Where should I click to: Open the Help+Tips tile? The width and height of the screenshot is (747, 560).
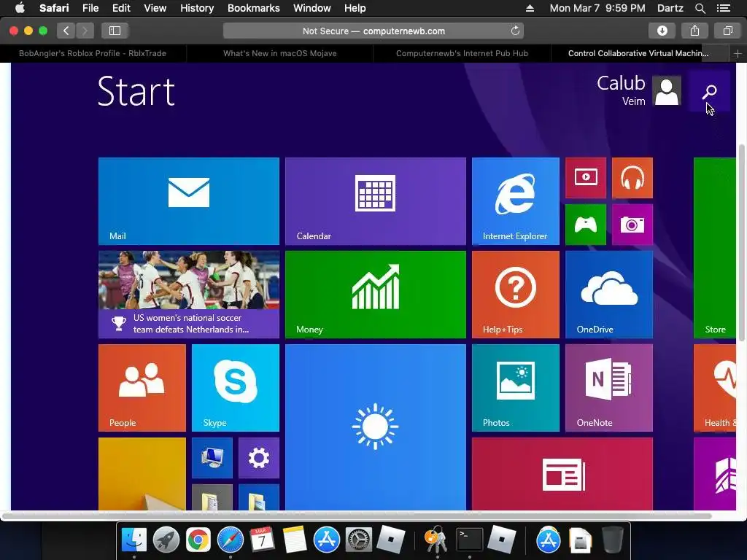(516, 295)
